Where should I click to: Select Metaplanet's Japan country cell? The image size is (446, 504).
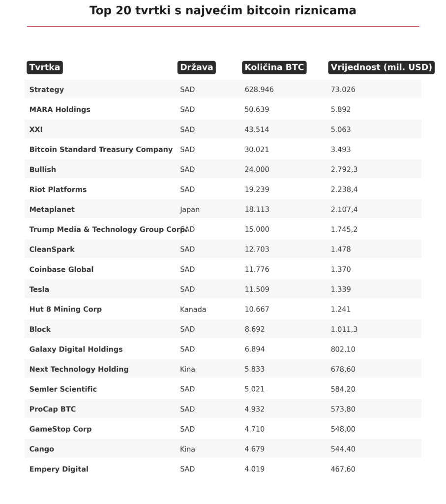190,210
